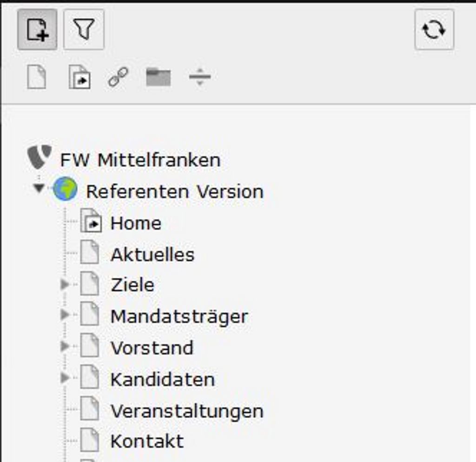Image resolution: width=476 pixels, height=462 pixels.
Task: Select the menu separator page type icon
Action: point(200,77)
